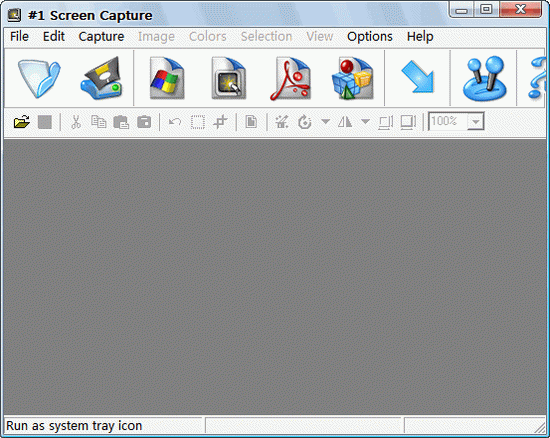The width and height of the screenshot is (550, 438).
Task: Click the PDF export icon
Action: [290, 78]
